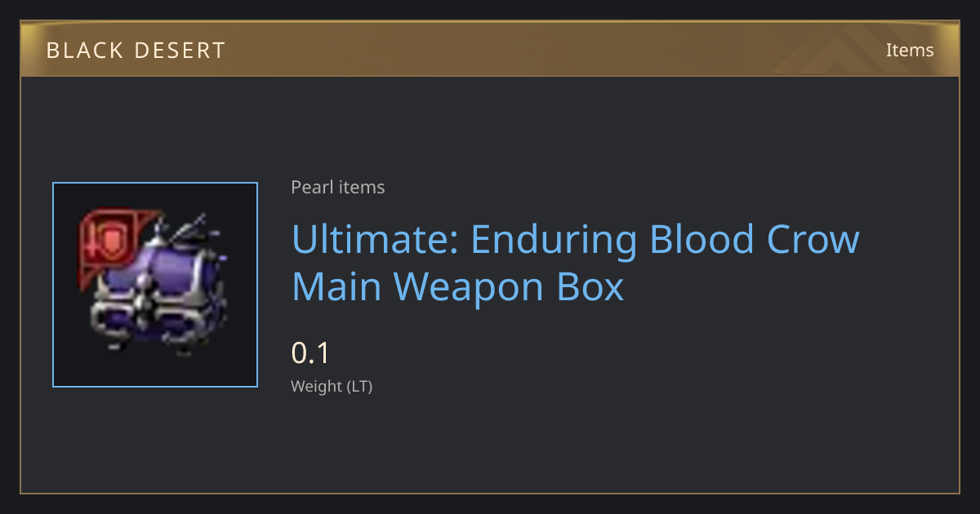Click the word "DESERT" in the header
Viewport: 980px width, 514px height.
181,51
